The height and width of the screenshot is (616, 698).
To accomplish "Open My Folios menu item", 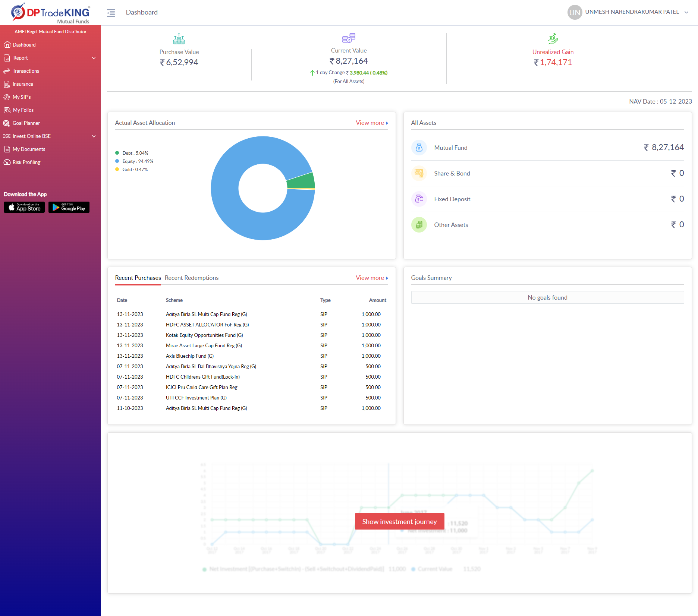I will [23, 110].
